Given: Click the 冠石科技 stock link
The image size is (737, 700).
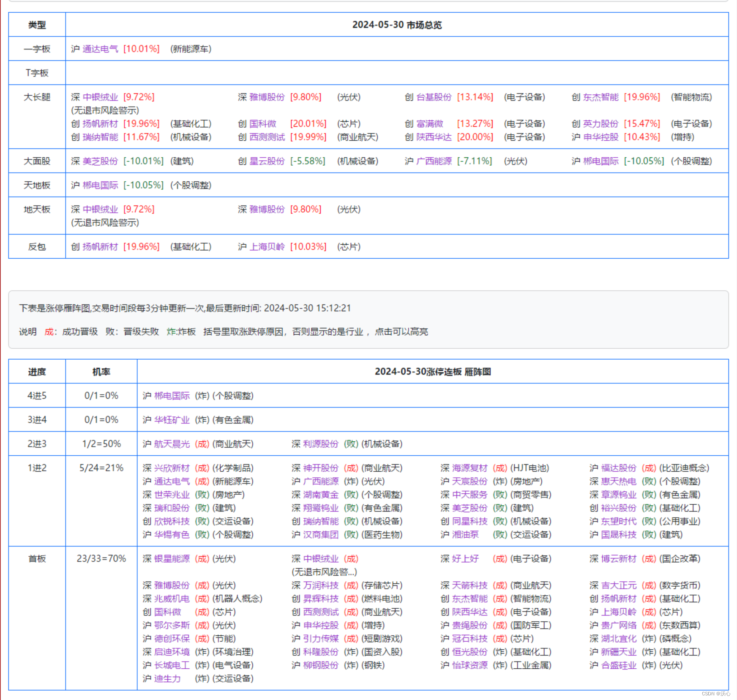Looking at the screenshot, I should [470, 639].
